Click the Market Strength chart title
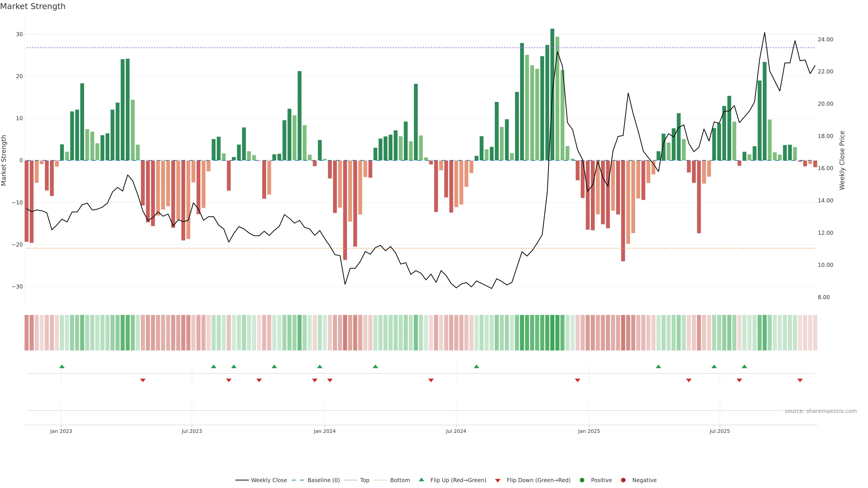The width and height of the screenshot is (868, 488). coord(33,6)
